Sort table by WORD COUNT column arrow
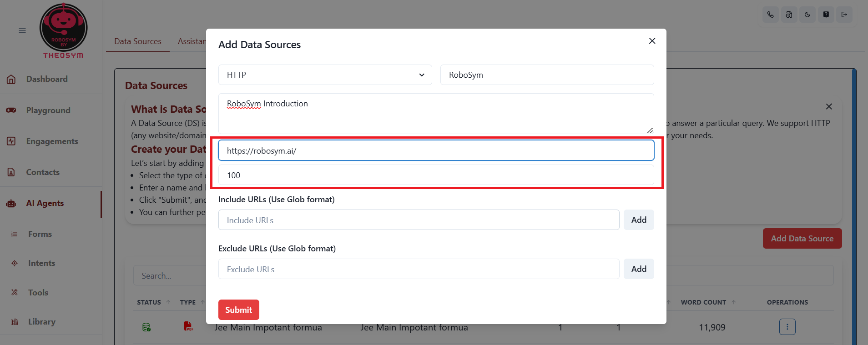The height and width of the screenshot is (345, 868). point(734,302)
